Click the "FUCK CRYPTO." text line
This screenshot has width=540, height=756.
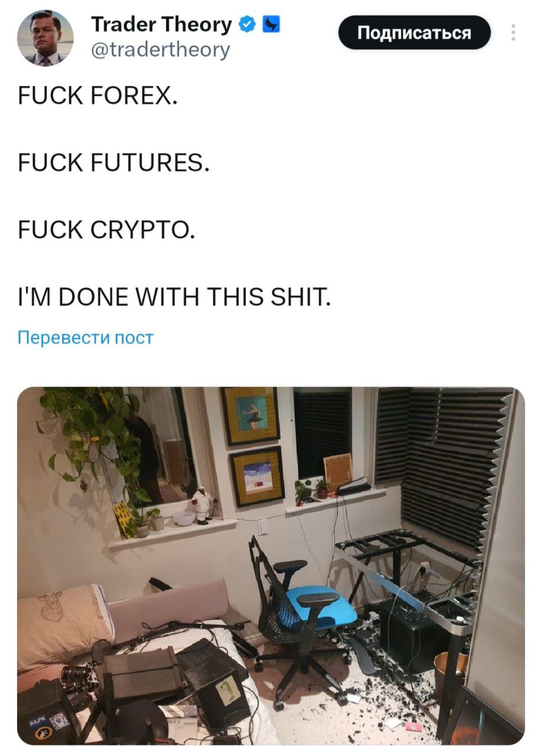click(x=106, y=230)
